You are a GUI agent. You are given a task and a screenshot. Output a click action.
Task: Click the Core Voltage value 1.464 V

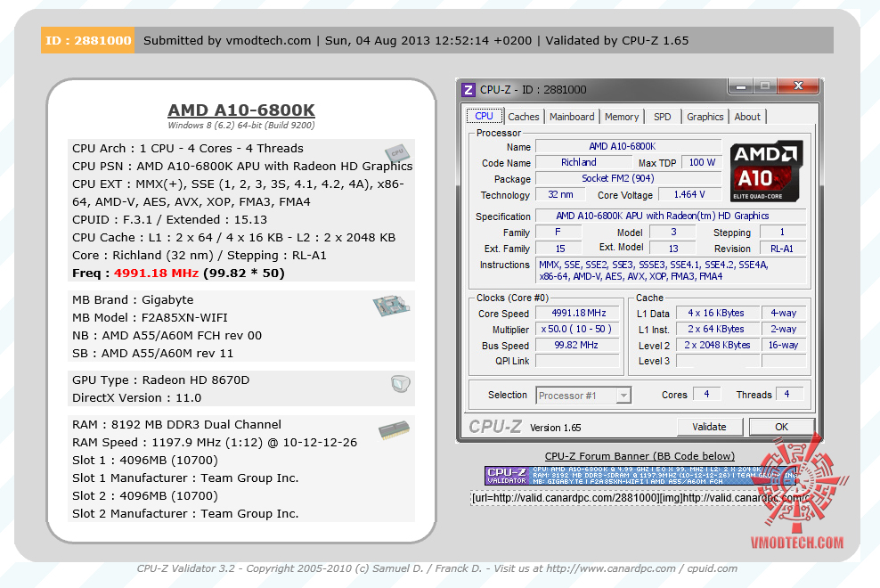(689, 194)
